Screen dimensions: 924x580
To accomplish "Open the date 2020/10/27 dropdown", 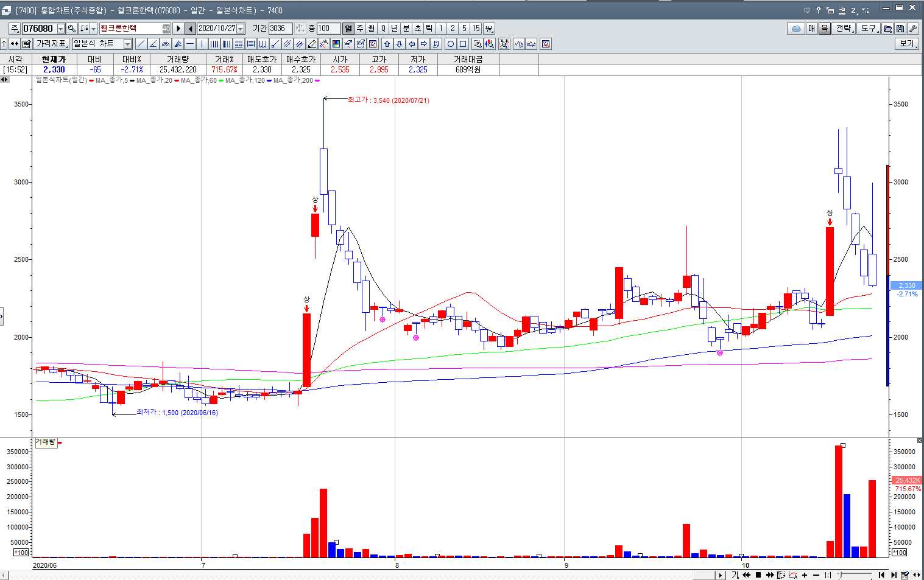I will (x=241, y=29).
